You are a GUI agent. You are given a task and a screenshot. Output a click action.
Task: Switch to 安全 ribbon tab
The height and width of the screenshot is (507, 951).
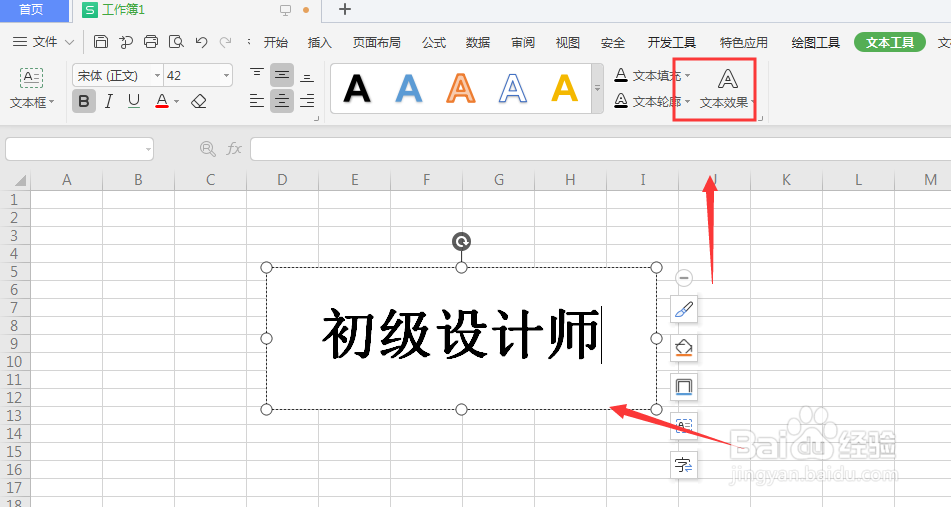[613, 42]
